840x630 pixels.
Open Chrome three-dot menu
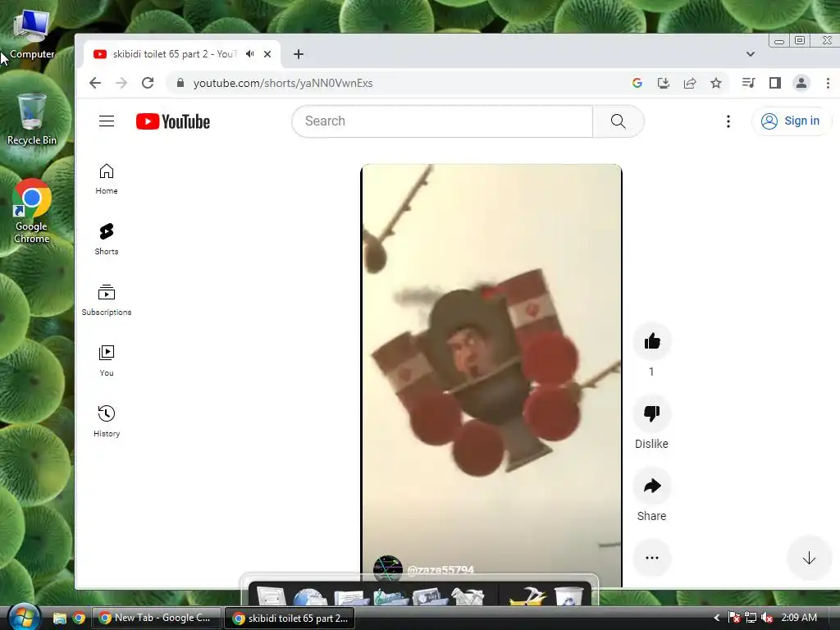click(828, 83)
